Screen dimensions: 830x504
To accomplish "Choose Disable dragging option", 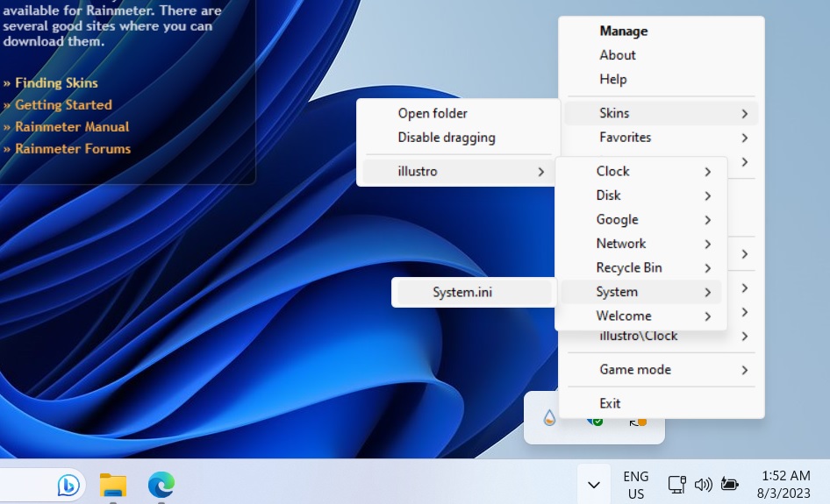I will point(458,138).
